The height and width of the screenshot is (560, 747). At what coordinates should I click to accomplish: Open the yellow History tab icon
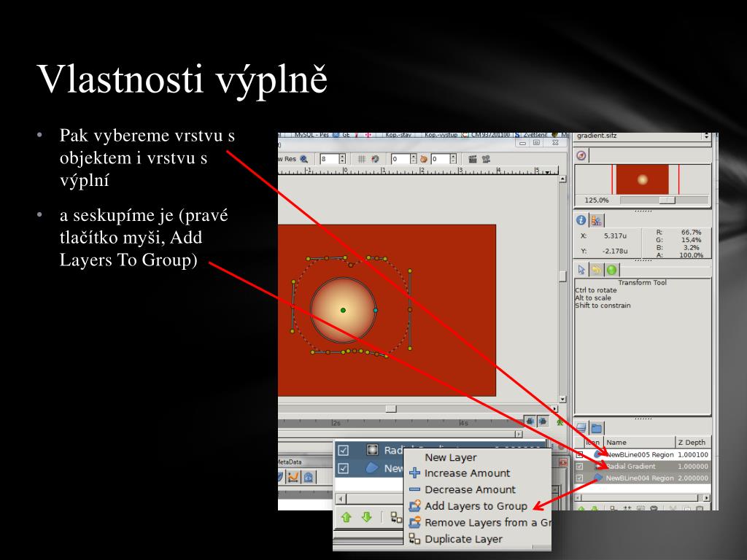coord(596,270)
